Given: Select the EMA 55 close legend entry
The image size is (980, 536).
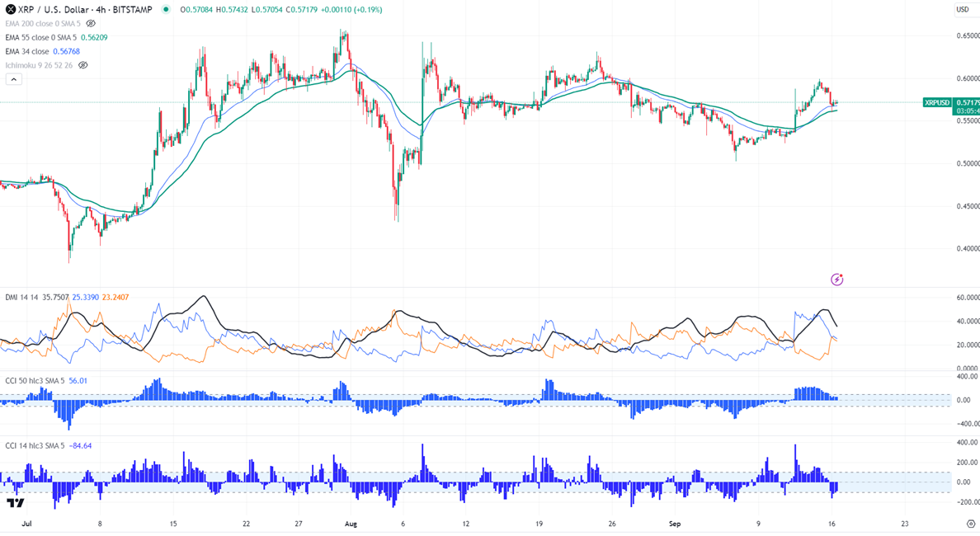Looking at the screenshot, I should (x=40, y=37).
